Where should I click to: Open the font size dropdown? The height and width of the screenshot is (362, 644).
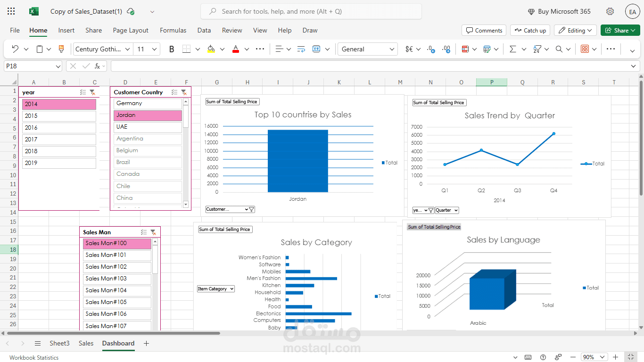(155, 49)
